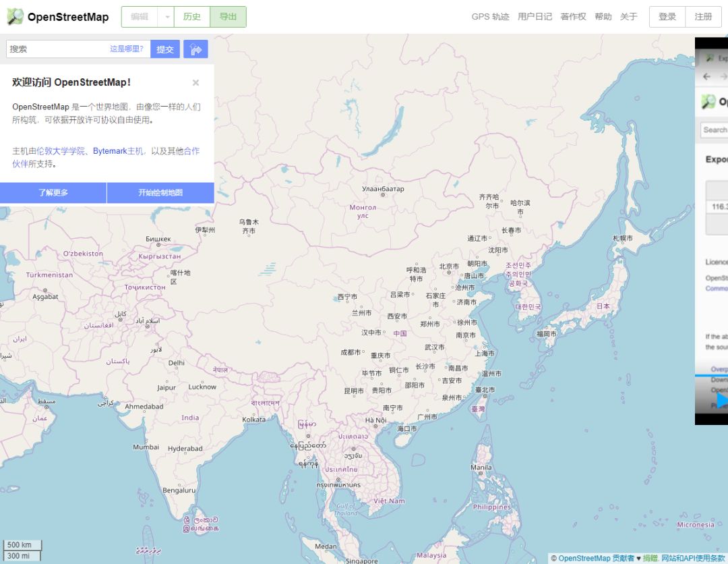The image size is (728, 564).
Task: Click the 捐赠 donate link
Action: pyautogui.click(x=650, y=558)
